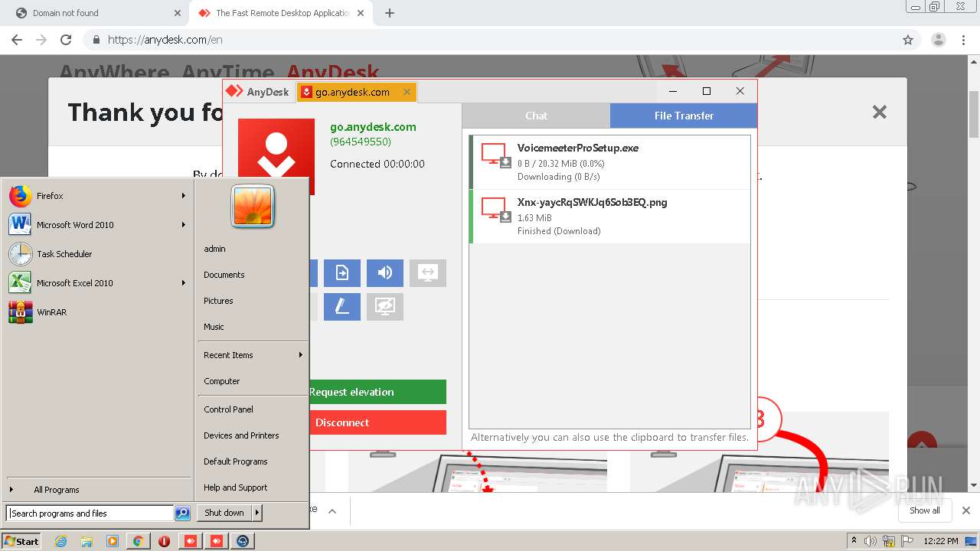Switch to the File Transfer tab
This screenshot has width=980, height=551.
click(684, 116)
